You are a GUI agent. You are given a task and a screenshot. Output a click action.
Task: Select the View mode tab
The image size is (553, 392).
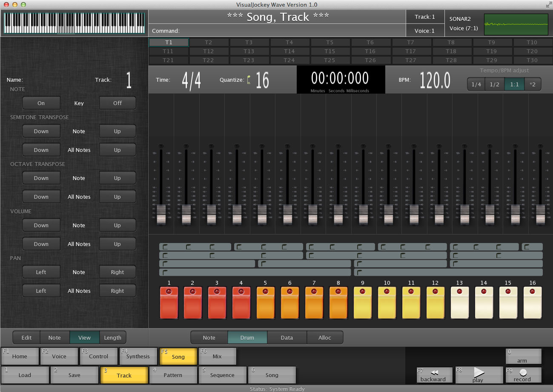(x=84, y=338)
